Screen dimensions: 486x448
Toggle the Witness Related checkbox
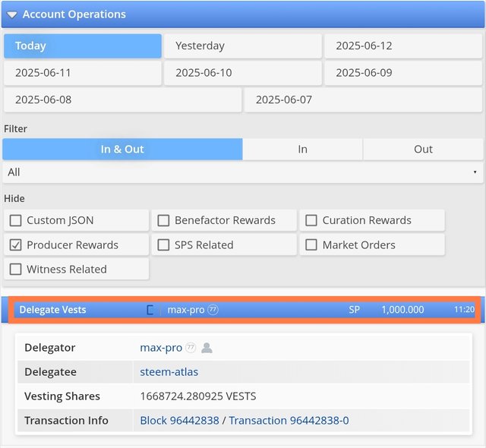click(x=15, y=270)
